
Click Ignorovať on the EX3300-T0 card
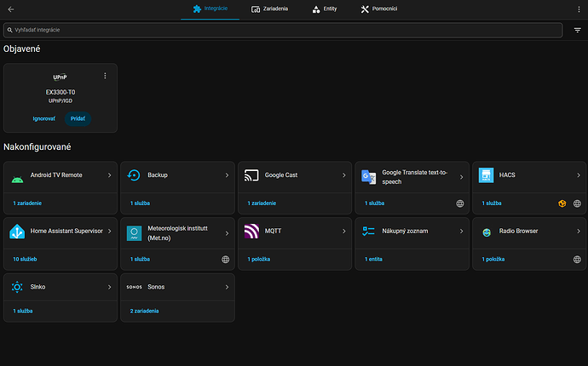[43, 119]
